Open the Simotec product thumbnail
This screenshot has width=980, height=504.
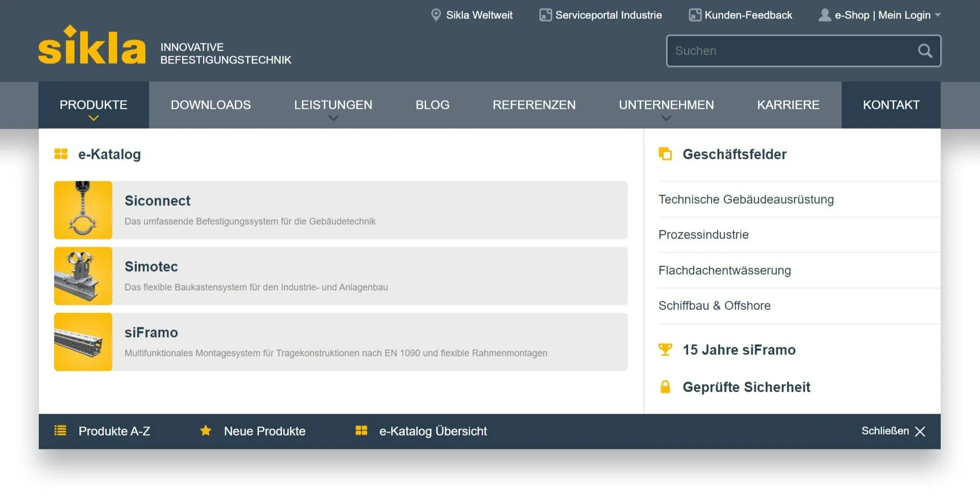[x=83, y=276]
